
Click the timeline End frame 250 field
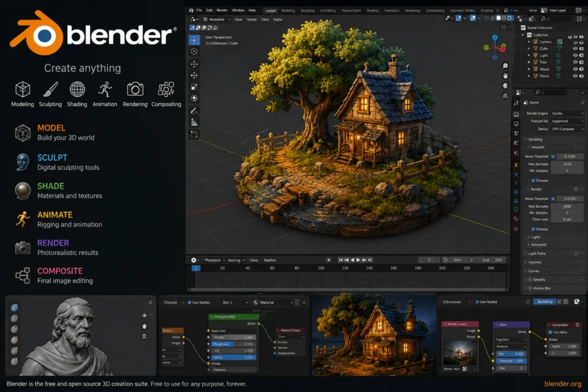click(492, 260)
